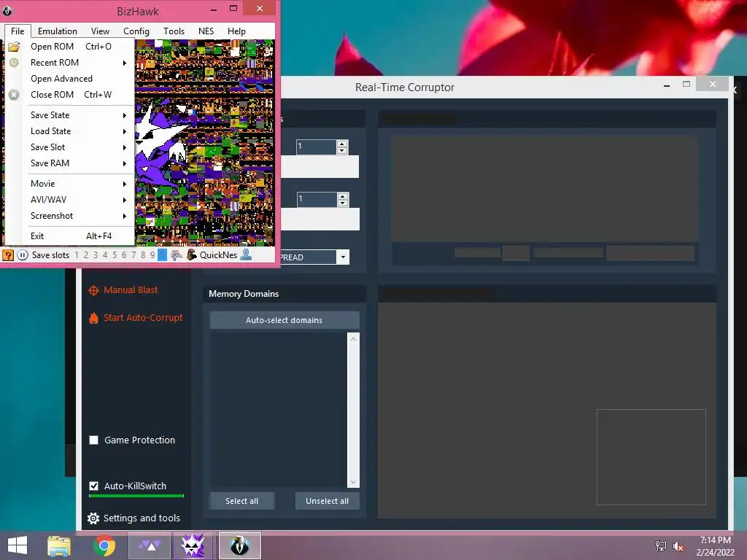Click the Close ROM x icon
Screen dimensions: 747x560
tap(14, 95)
